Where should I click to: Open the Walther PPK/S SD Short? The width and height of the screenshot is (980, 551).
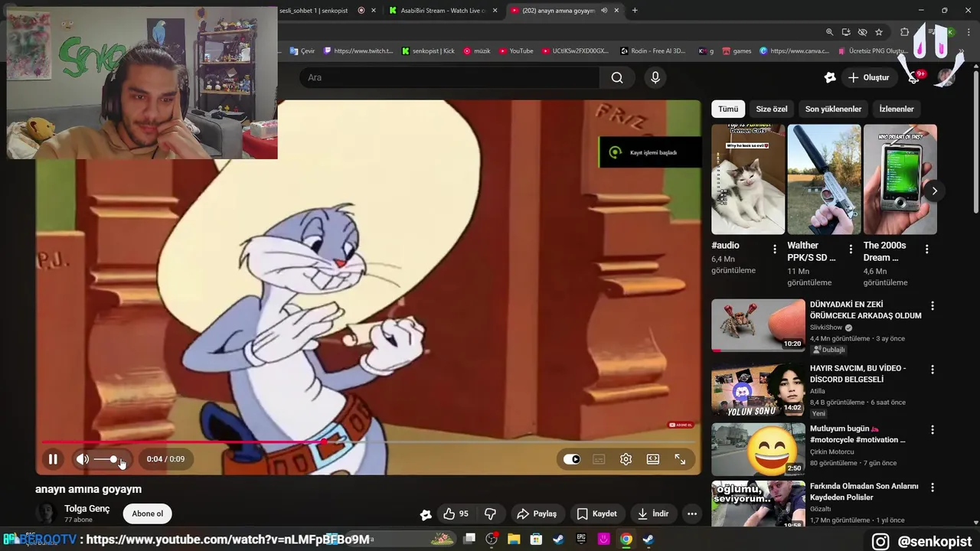coord(824,179)
